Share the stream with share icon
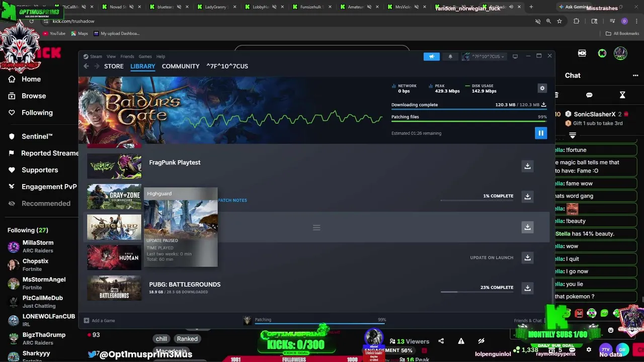644x362 pixels. click(441, 341)
